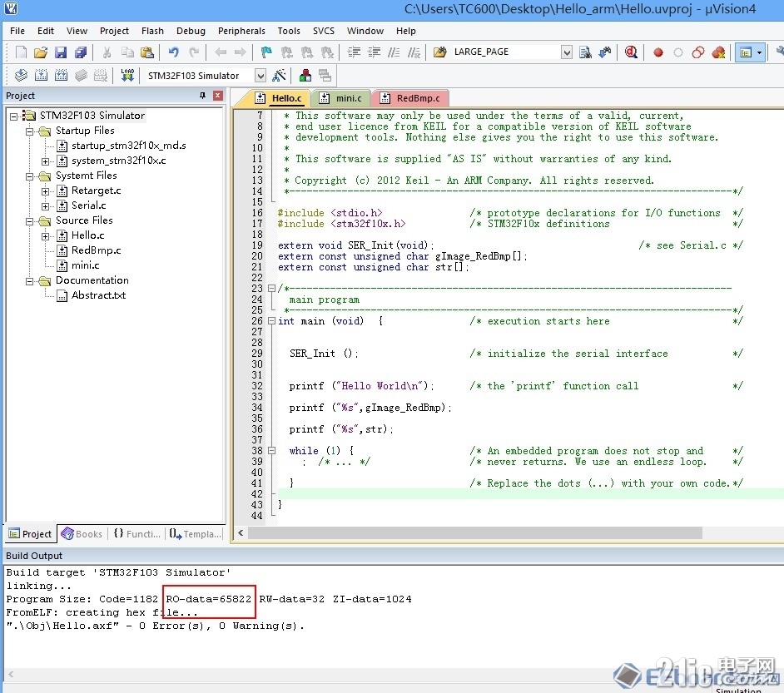Collapse the Documentation group
Screen dimensions: 784x693
point(29,281)
